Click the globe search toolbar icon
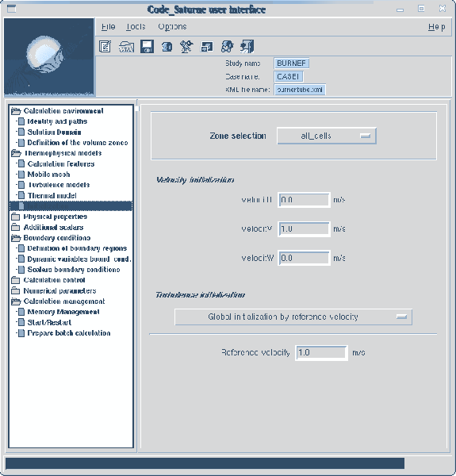Viewport: 456px width, 476px height. 228,47
